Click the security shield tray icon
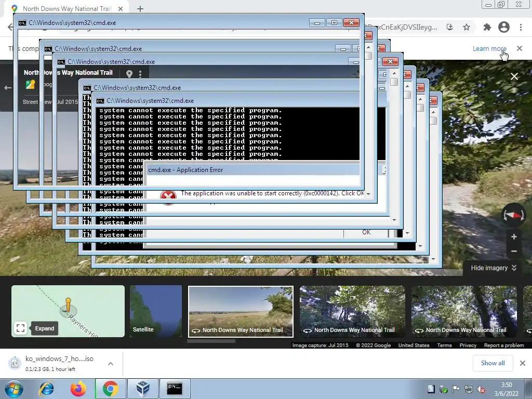 444,390
